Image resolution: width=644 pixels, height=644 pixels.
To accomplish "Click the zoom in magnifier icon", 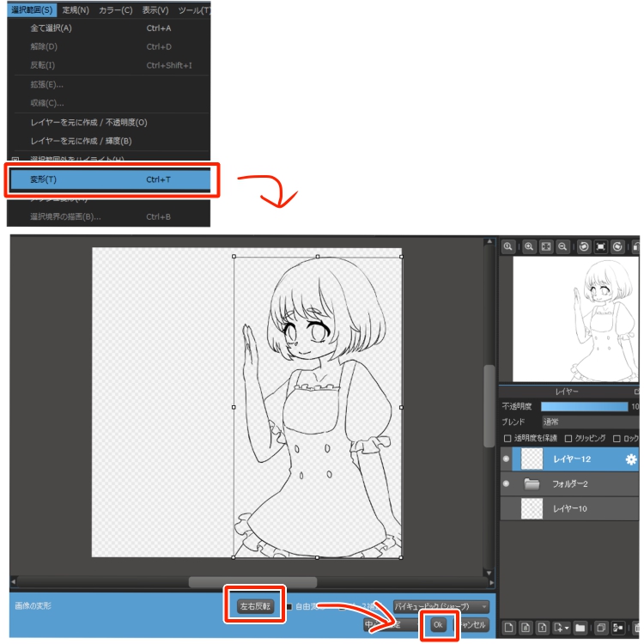I will coord(529,246).
